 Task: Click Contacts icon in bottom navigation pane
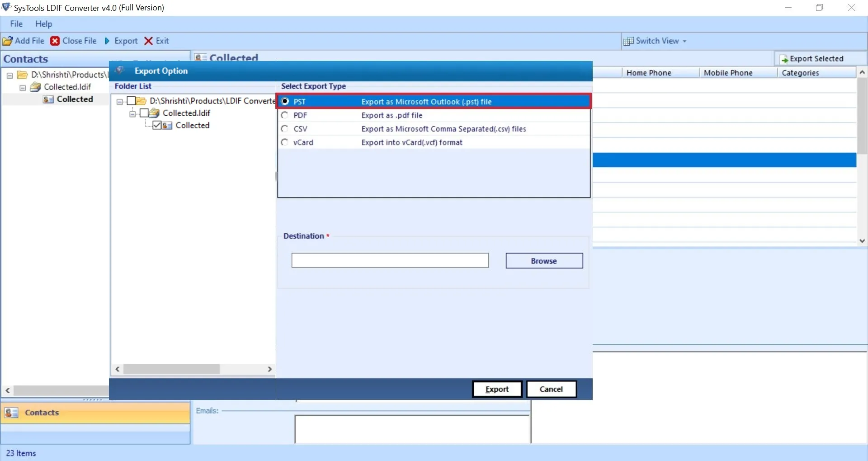[11, 413]
